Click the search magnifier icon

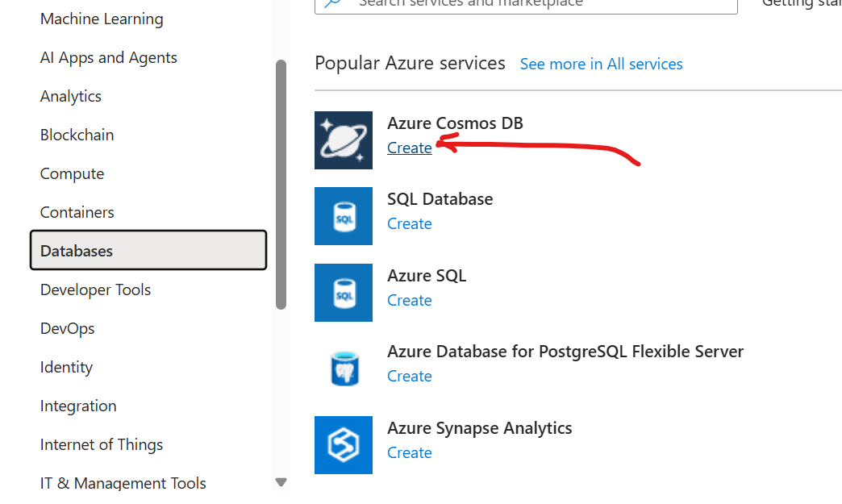pyautogui.click(x=332, y=3)
